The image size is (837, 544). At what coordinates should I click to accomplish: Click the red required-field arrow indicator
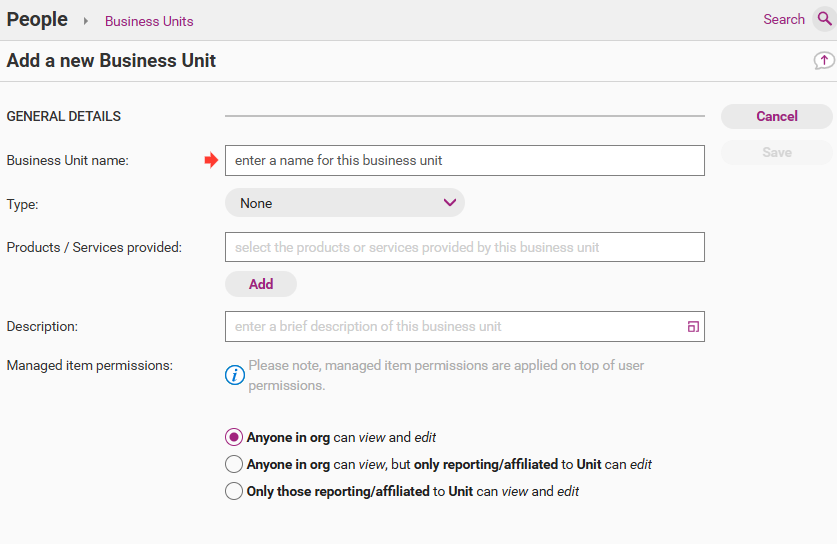click(211, 160)
